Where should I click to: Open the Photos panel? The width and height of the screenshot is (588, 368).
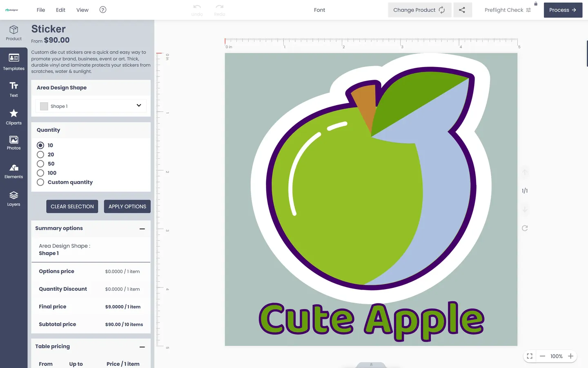[x=13, y=143]
